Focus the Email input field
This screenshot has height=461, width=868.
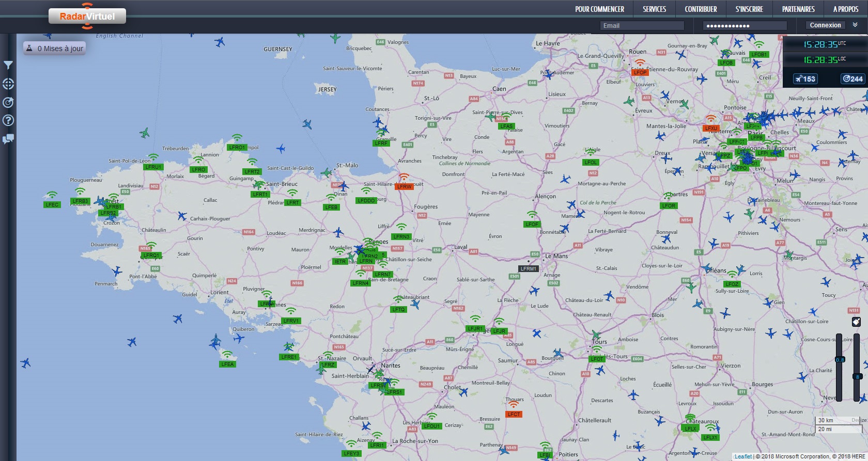642,26
